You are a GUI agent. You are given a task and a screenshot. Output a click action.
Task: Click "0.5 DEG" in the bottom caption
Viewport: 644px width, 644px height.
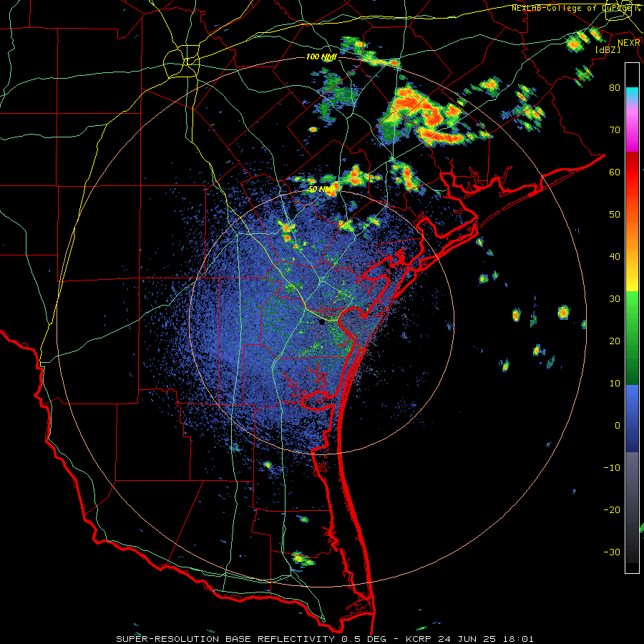[364, 639]
